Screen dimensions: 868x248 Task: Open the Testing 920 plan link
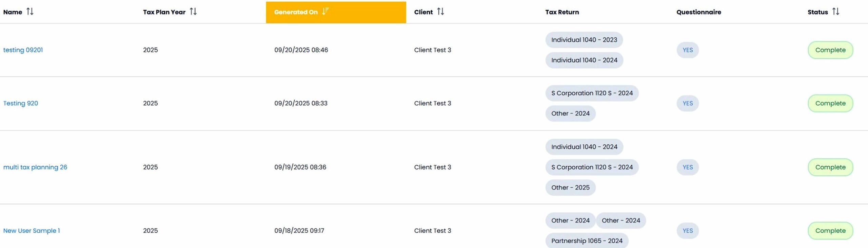click(21, 103)
